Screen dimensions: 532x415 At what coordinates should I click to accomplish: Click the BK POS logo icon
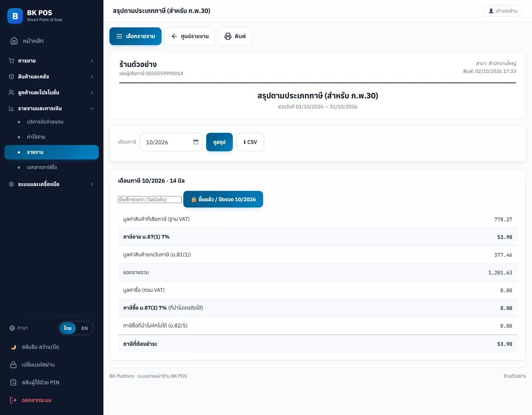pyautogui.click(x=15, y=16)
